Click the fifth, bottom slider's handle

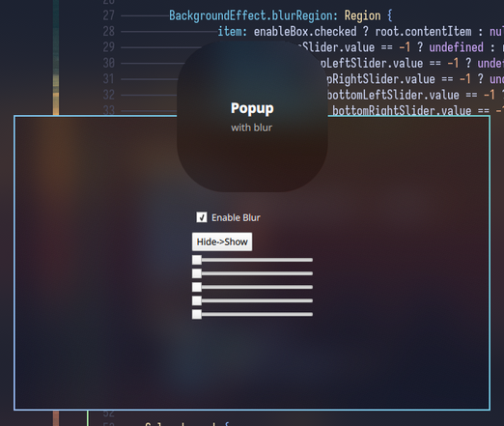[x=197, y=314]
